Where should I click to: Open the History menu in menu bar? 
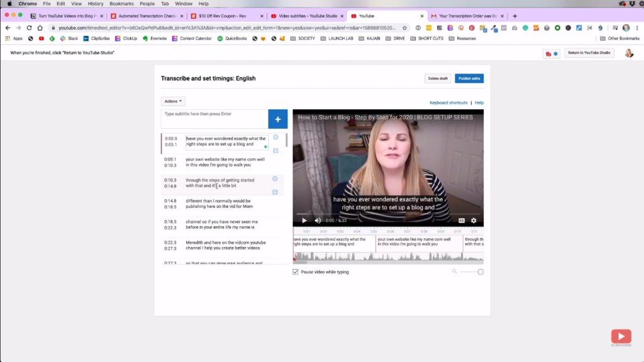point(96,4)
